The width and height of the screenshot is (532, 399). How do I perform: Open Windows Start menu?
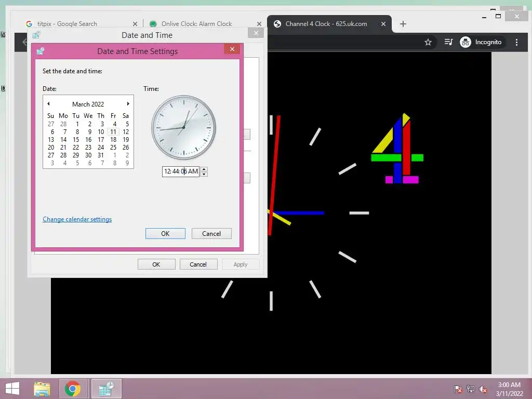[12, 389]
